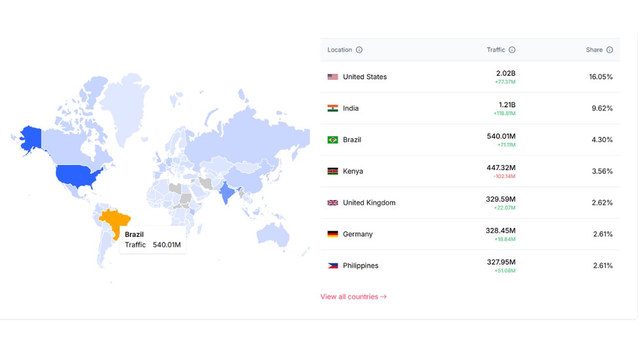Select the dark blue United States on map
The width and height of the screenshot is (644, 358).
77,175
